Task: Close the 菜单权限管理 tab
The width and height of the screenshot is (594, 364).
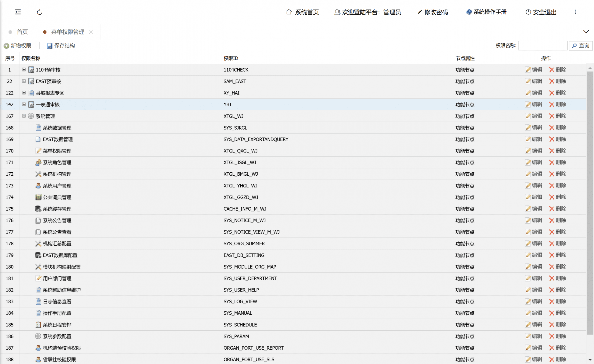Action: point(91,32)
